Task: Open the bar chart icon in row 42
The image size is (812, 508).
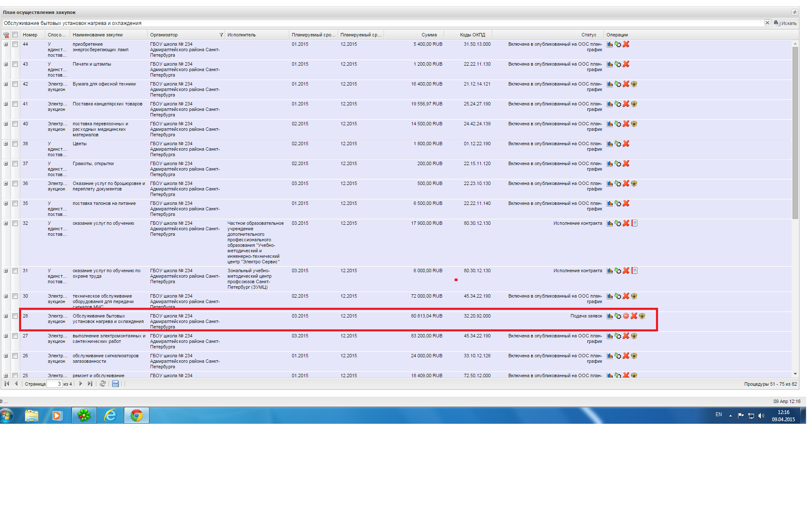Action: 609,84
